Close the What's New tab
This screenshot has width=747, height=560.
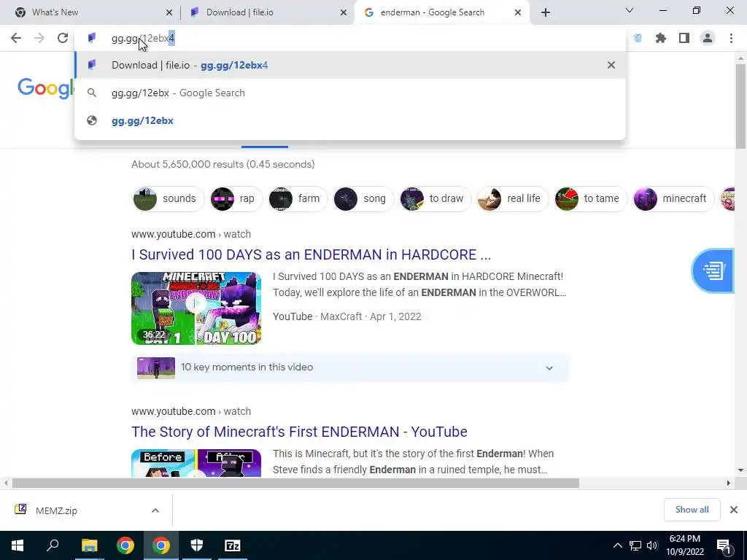(169, 12)
